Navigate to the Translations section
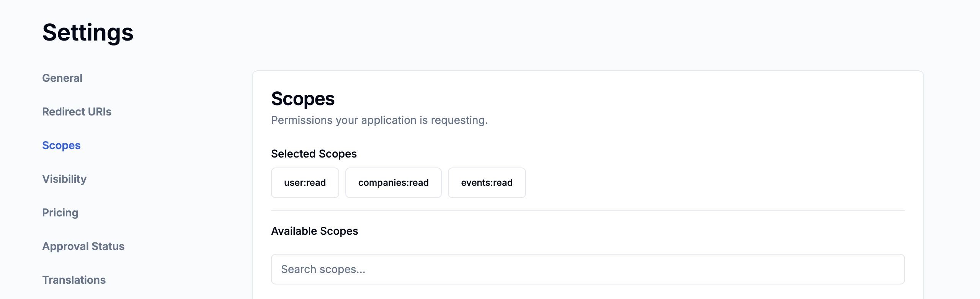 [74, 280]
